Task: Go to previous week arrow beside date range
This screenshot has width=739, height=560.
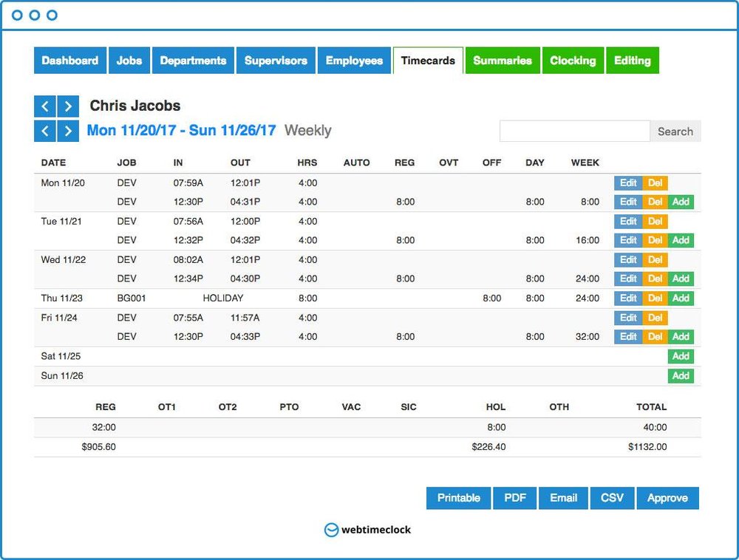Action: coord(45,131)
